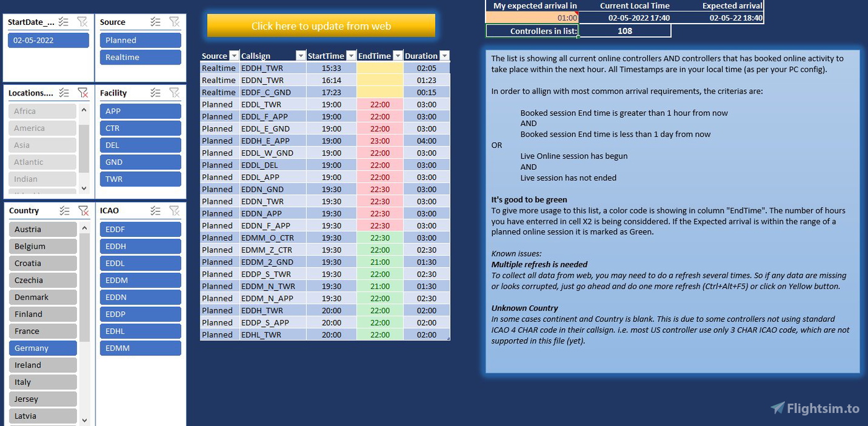This screenshot has height=426, width=868.
Task: Click the multi-select icon on the Country slicer
Action: point(64,210)
